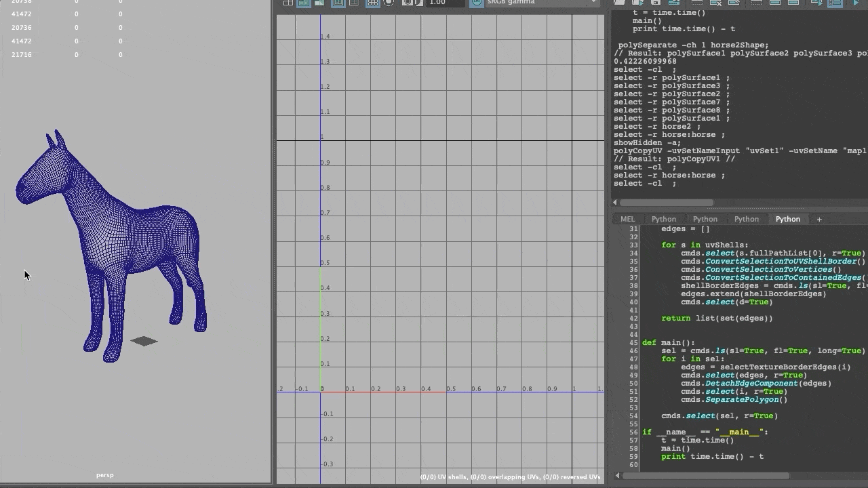This screenshot has width=868, height=488.
Task: Click the code pane horizontal scrollbar thumb
Action: (x=706, y=476)
